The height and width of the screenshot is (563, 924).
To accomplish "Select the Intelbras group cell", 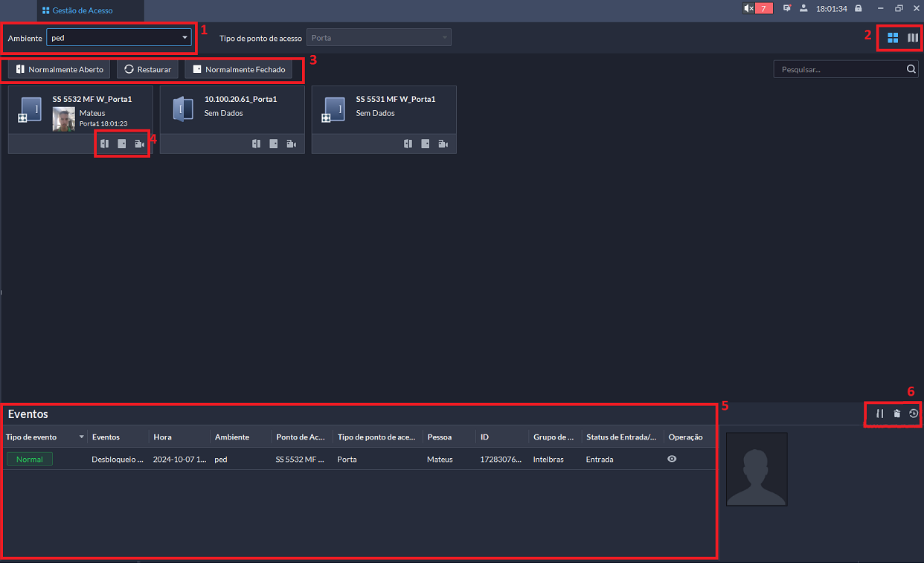I will click(x=548, y=459).
